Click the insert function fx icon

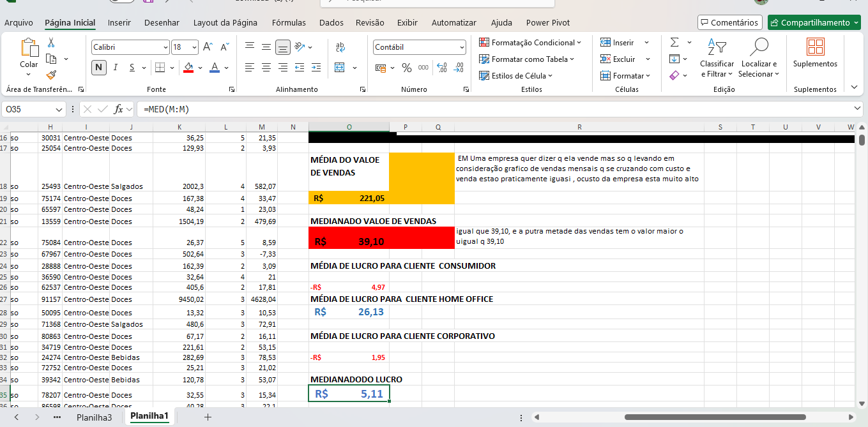click(x=118, y=109)
